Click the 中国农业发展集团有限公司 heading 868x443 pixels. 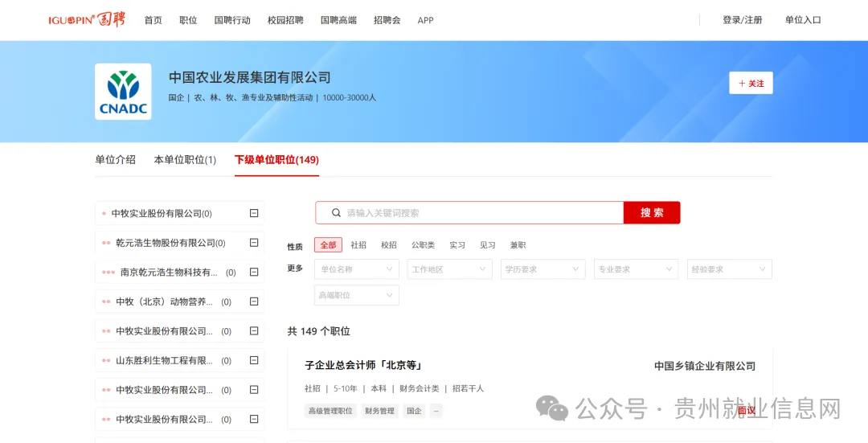(250, 77)
